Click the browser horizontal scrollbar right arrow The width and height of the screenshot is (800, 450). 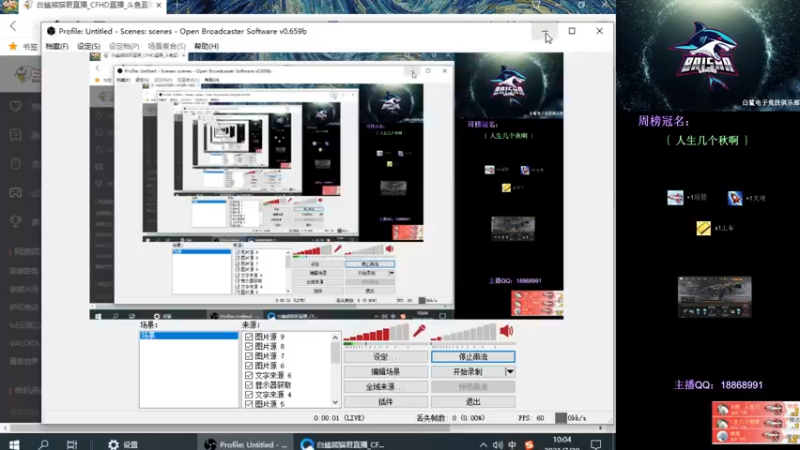[601, 428]
